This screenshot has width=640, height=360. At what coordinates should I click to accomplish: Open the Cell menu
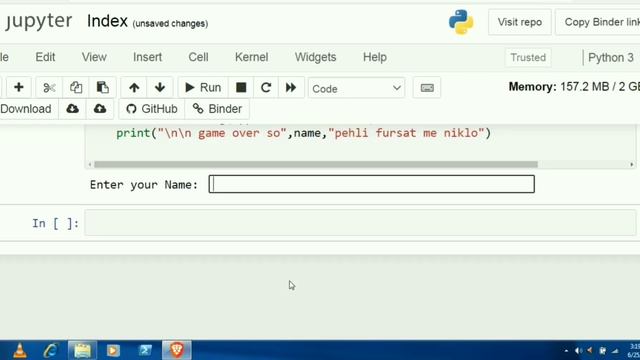tap(198, 57)
